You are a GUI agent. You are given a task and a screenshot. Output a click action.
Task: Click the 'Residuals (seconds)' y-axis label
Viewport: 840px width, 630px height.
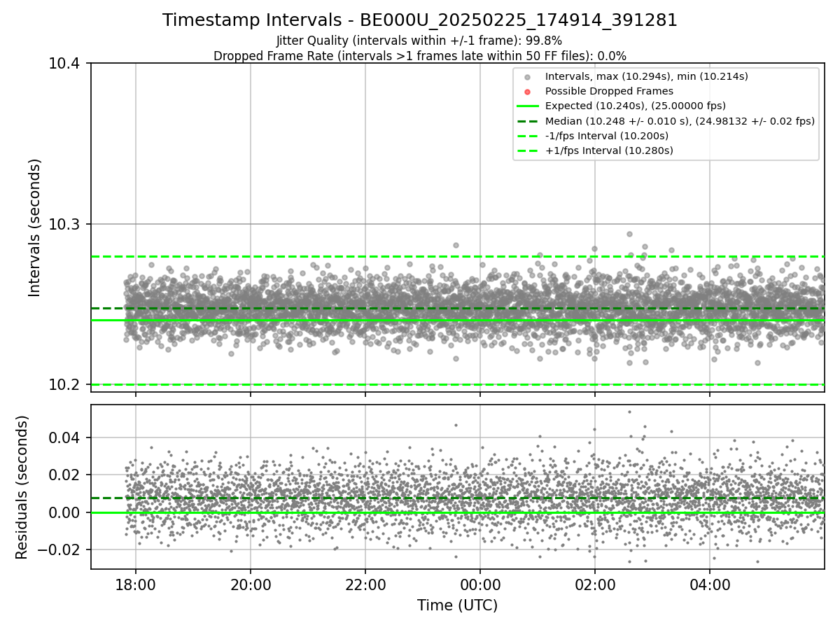click(22, 487)
